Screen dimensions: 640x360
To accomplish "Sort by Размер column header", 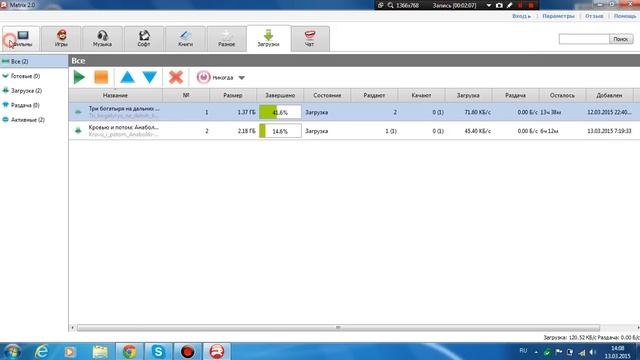I will 233,95.
